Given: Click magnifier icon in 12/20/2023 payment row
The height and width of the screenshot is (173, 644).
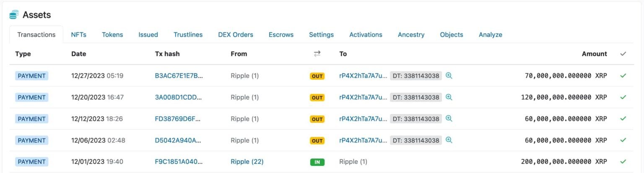Looking at the screenshot, I should click(x=449, y=97).
